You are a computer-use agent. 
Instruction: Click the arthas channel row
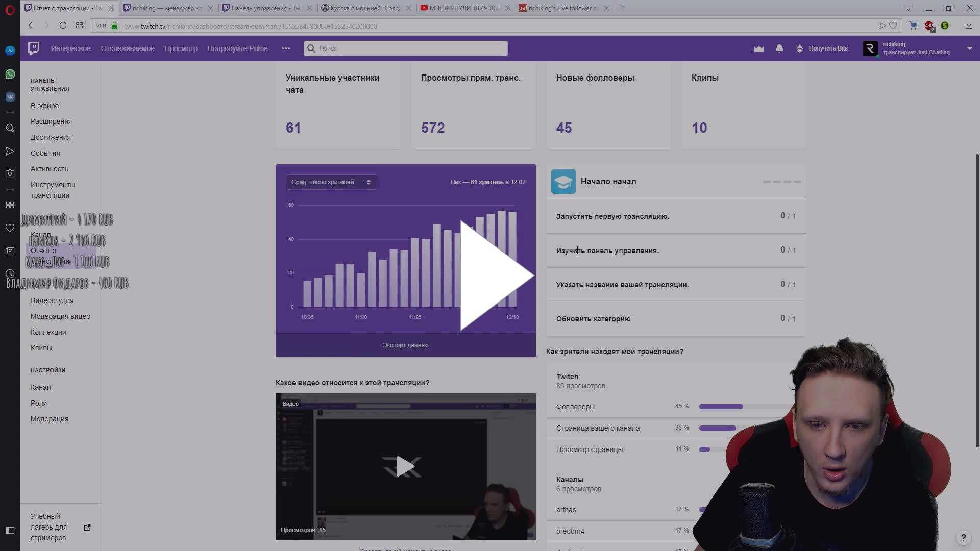tap(628, 510)
